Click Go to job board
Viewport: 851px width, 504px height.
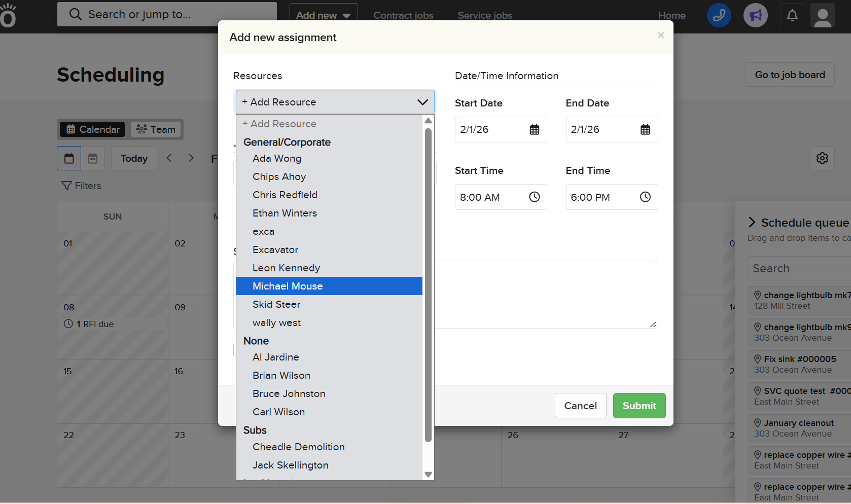[790, 75]
